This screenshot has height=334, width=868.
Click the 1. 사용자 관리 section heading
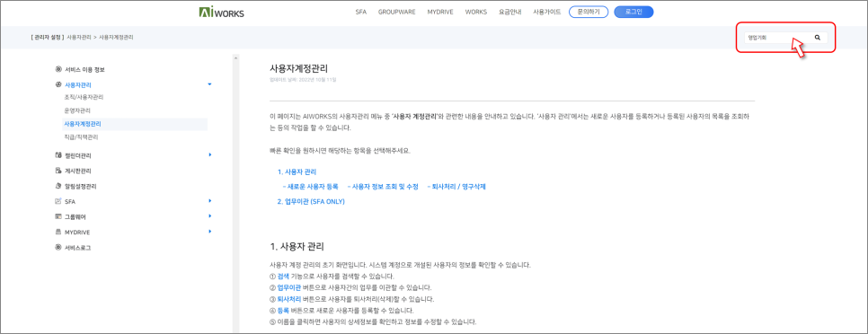pos(297,247)
